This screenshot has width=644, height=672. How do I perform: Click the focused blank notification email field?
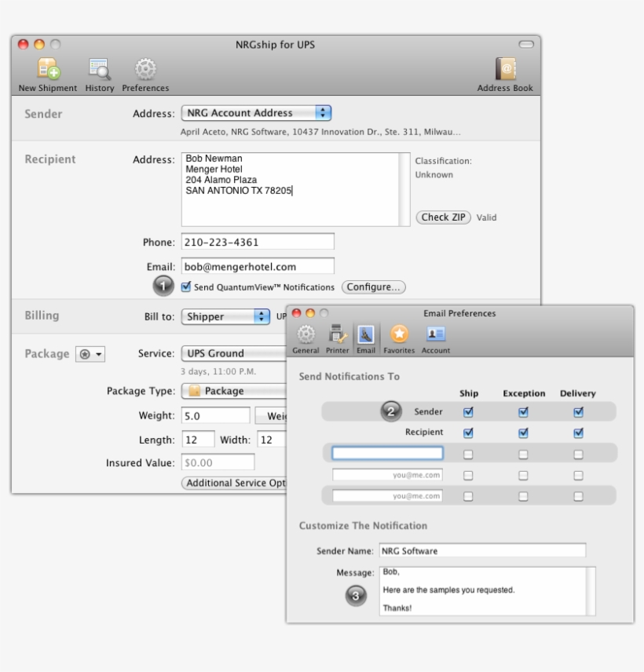(x=388, y=454)
